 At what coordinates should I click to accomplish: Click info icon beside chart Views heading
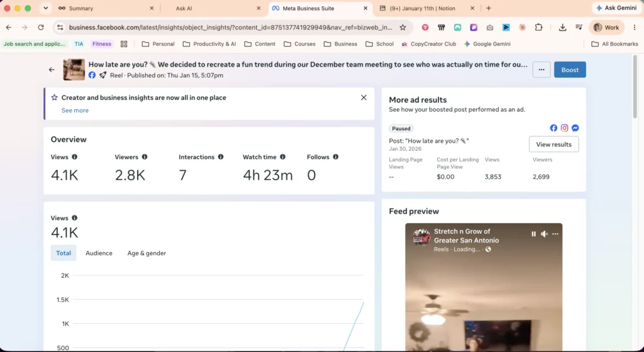[x=74, y=218]
